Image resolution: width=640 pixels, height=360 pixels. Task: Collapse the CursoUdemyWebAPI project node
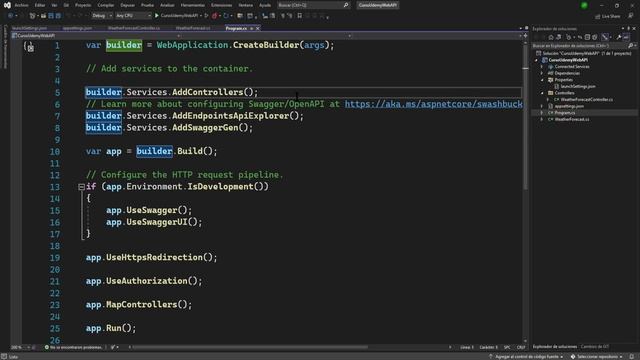point(536,60)
